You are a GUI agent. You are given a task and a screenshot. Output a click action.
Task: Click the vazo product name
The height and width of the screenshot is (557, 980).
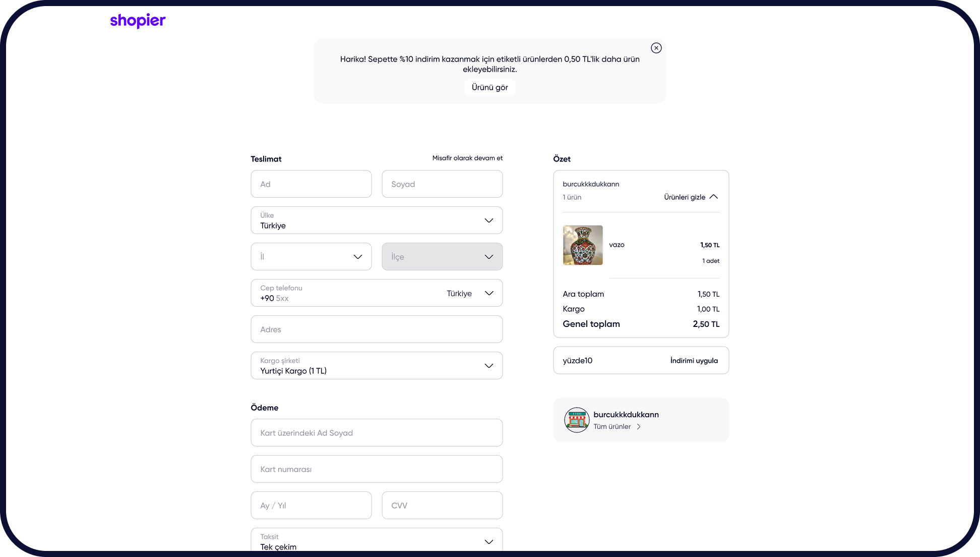(x=617, y=245)
